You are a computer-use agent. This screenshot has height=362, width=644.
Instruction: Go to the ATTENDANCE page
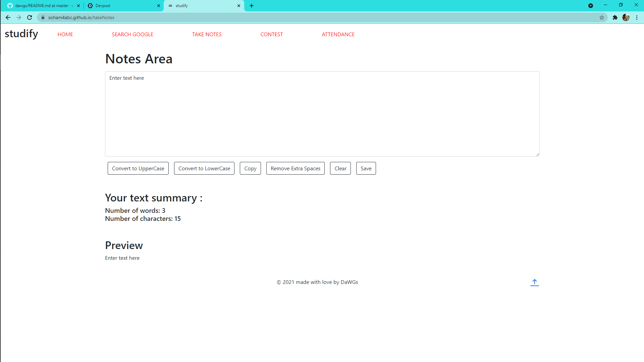coord(338,35)
